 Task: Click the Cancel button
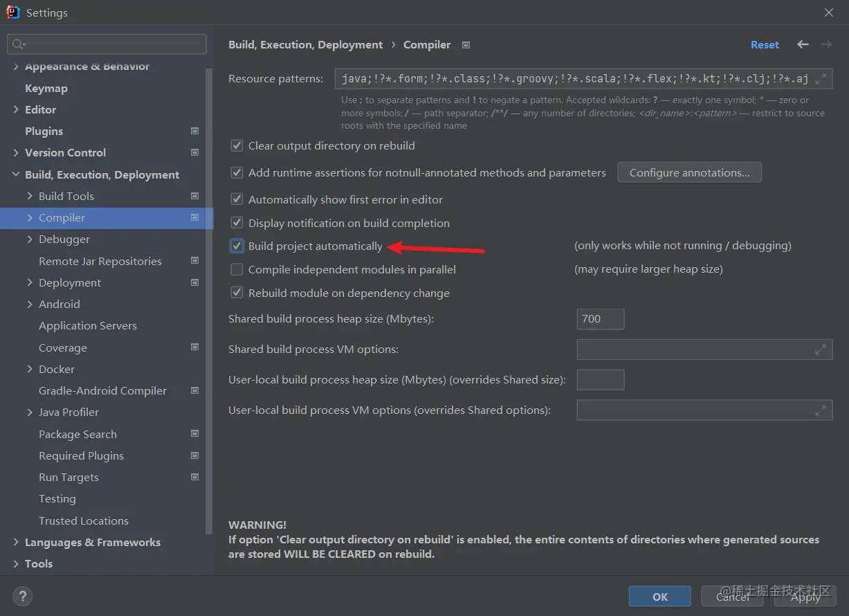pyautogui.click(x=732, y=597)
